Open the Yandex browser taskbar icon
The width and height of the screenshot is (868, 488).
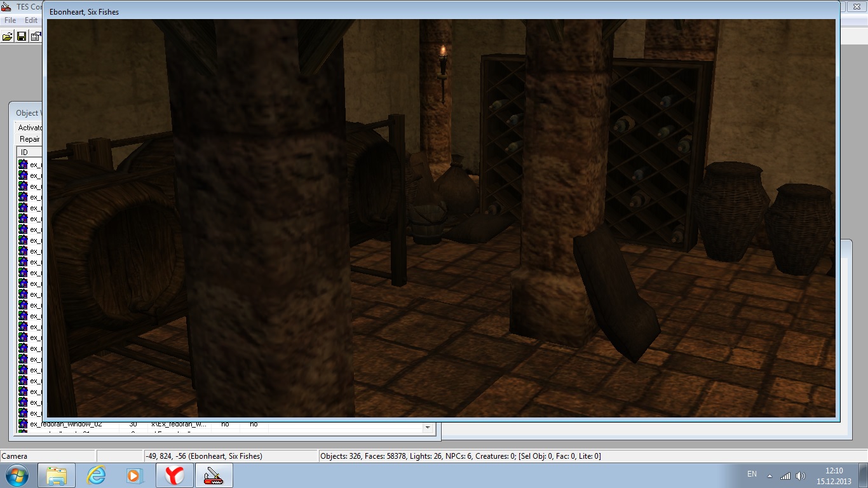coord(175,475)
